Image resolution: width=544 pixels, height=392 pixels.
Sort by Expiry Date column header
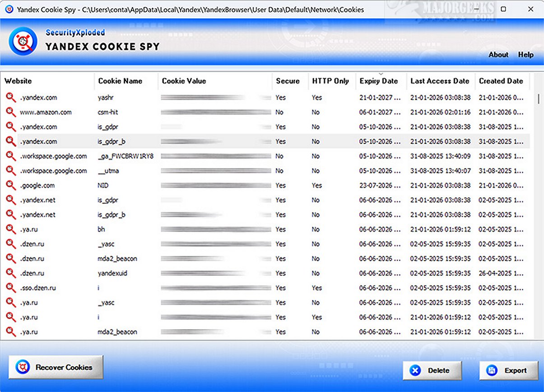click(378, 81)
